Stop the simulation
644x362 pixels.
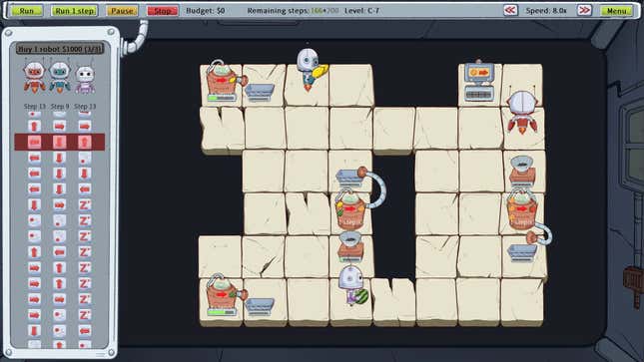(x=163, y=11)
